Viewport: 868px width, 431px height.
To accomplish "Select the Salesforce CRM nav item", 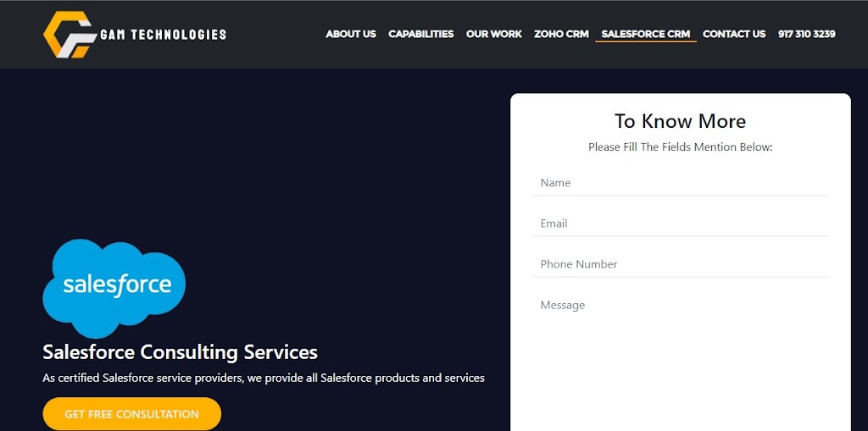I will point(645,35).
